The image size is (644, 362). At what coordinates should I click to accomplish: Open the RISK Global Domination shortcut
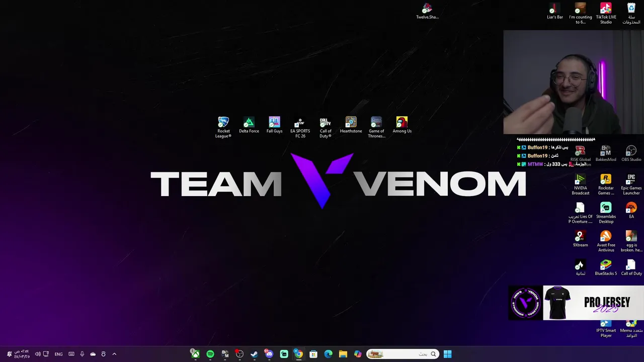click(x=581, y=156)
